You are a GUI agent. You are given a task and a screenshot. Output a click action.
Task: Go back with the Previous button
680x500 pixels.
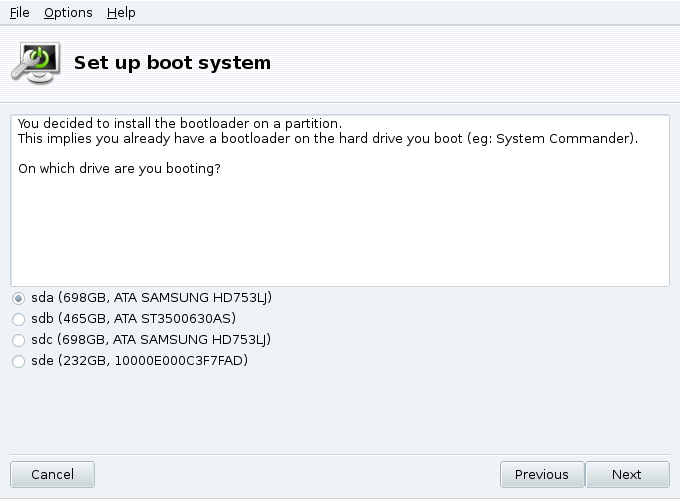542,474
